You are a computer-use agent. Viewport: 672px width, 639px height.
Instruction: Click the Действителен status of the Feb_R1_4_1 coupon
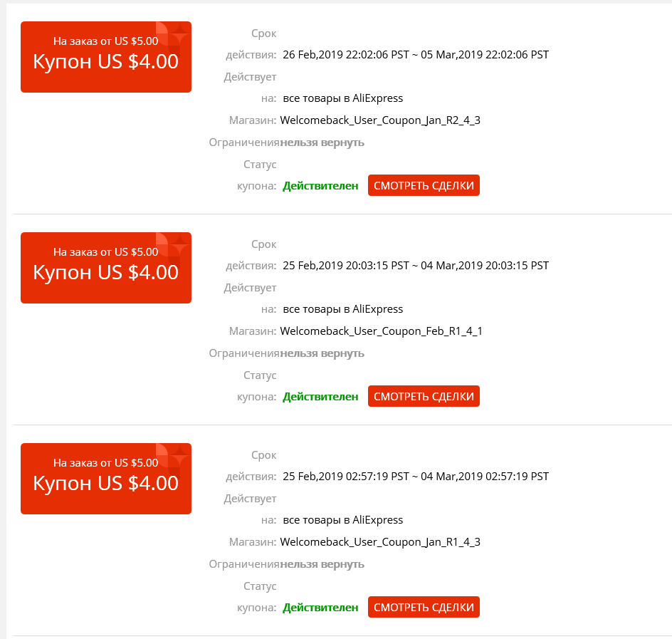(x=320, y=397)
